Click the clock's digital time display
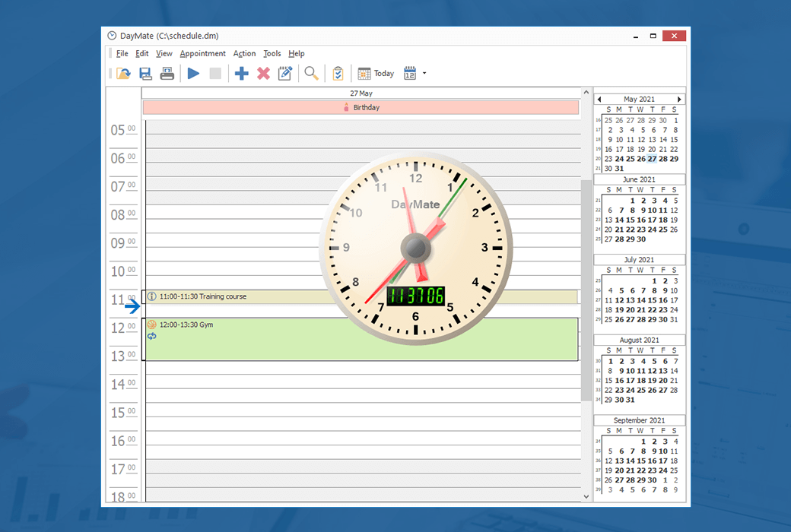 coord(416,296)
